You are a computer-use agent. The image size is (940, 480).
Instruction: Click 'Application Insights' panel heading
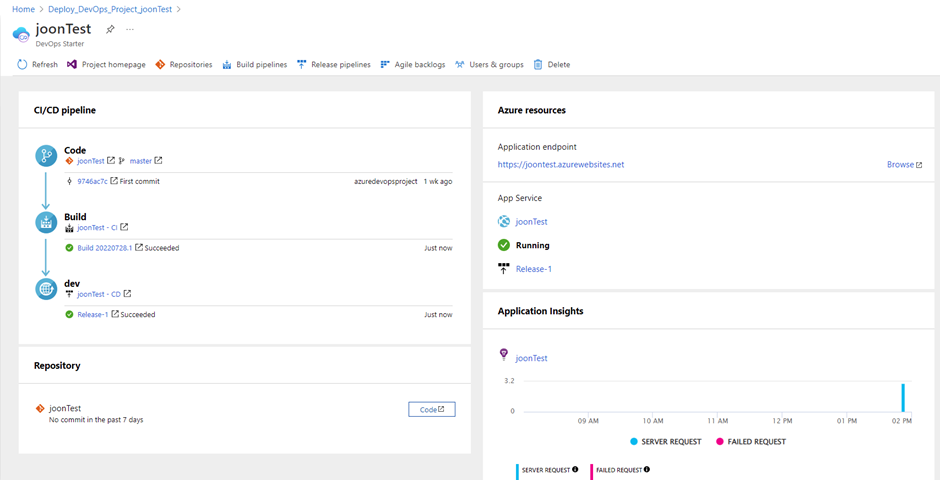pyautogui.click(x=541, y=311)
